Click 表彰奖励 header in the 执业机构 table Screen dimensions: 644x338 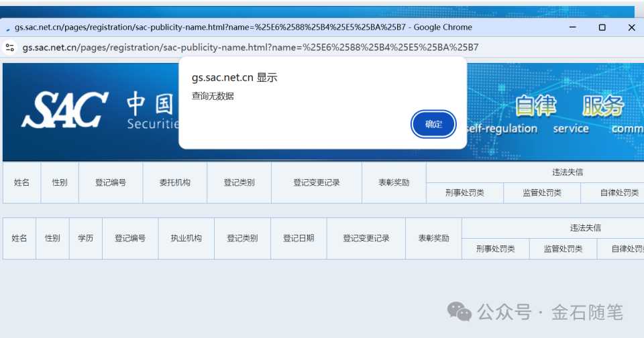click(434, 238)
